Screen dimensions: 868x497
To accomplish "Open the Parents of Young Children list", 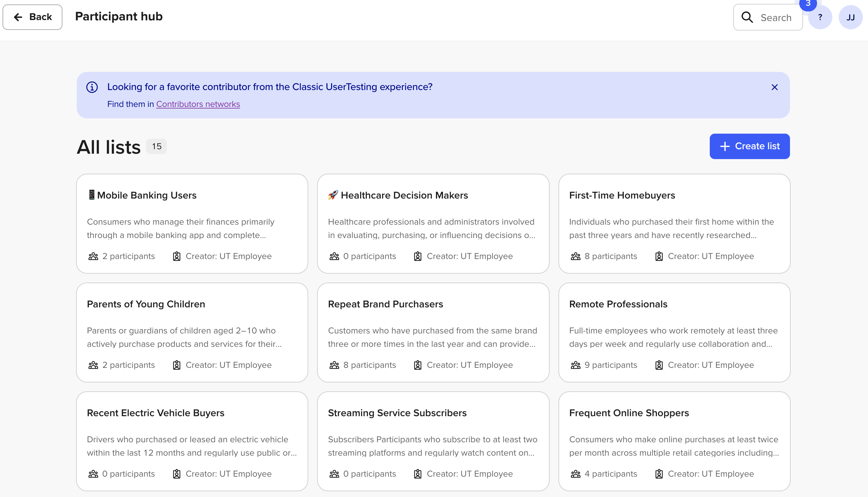I will pos(192,332).
